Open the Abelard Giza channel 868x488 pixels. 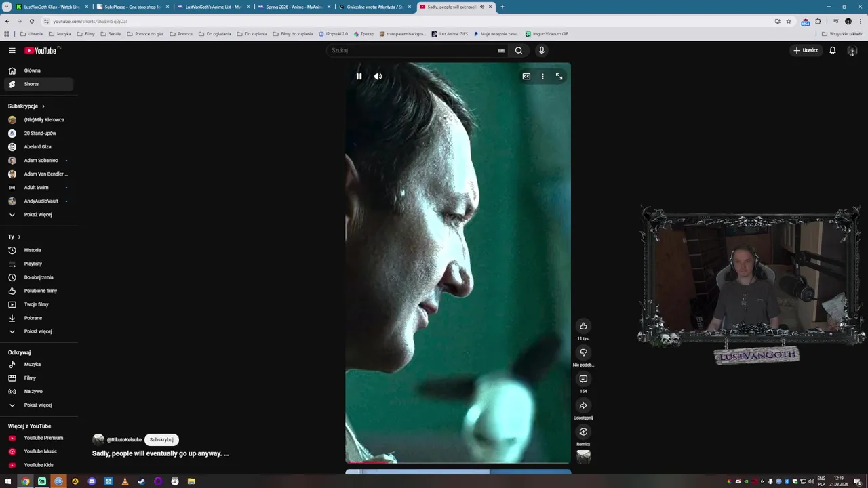click(39, 147)
